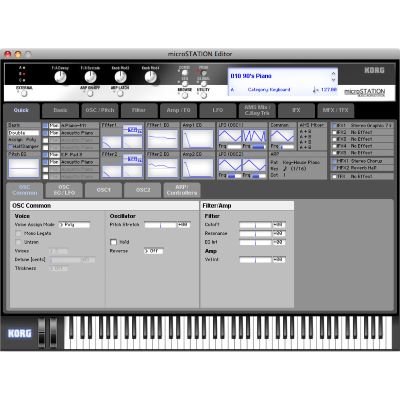This screenshot has height=400, width=400.
Task: Toggle the Oscillator Hold checkbox
Action: pyautogui.click(x=114, y=242)
